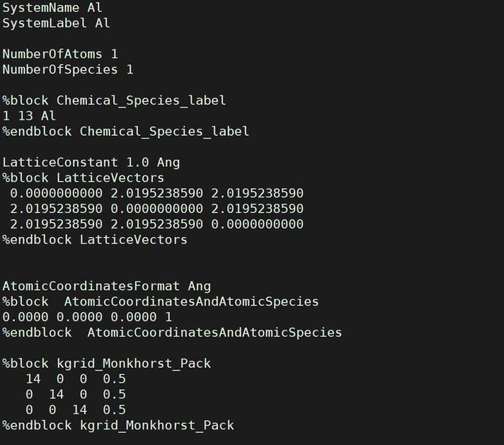Click the %endblock kgrid_Monkhorst_Pack line
The image size is (504, 445).
pyautogui.click(x=118, y=425)
